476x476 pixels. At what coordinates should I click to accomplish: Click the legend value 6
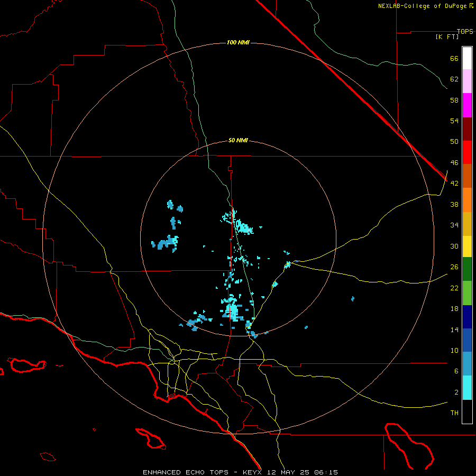[x=456, y=371]
